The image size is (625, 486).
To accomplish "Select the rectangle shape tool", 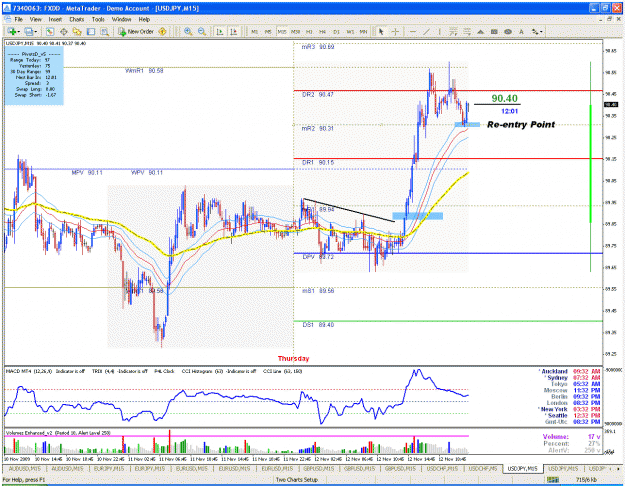I will tap(494, 31).
